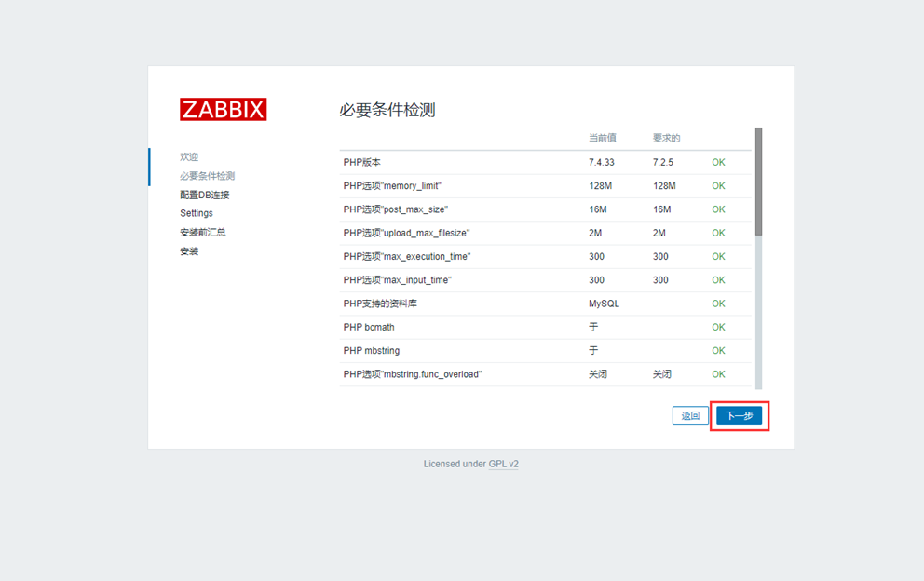Click the Licensed under text
The image size is (924, 581).
point(455,464)
